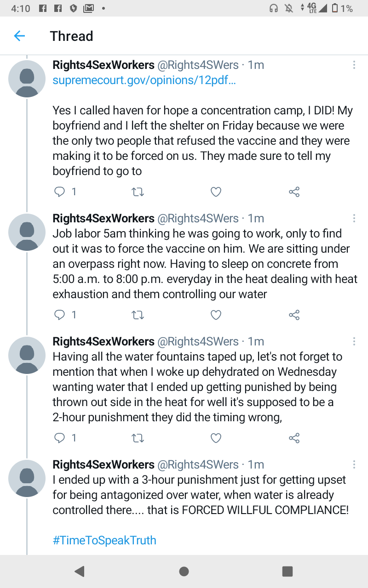The image size is (368, 588).
Task: Open recent apps with the square button
Action: pyautogui.click(x=287, y=571)
